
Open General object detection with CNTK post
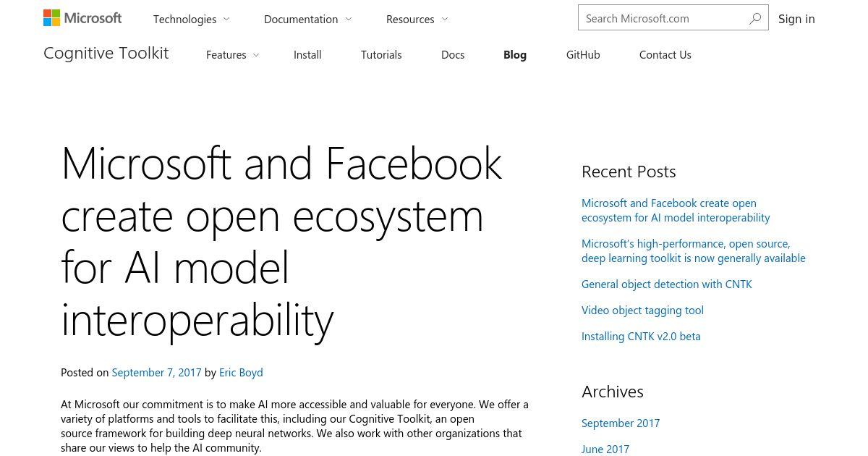667,284
